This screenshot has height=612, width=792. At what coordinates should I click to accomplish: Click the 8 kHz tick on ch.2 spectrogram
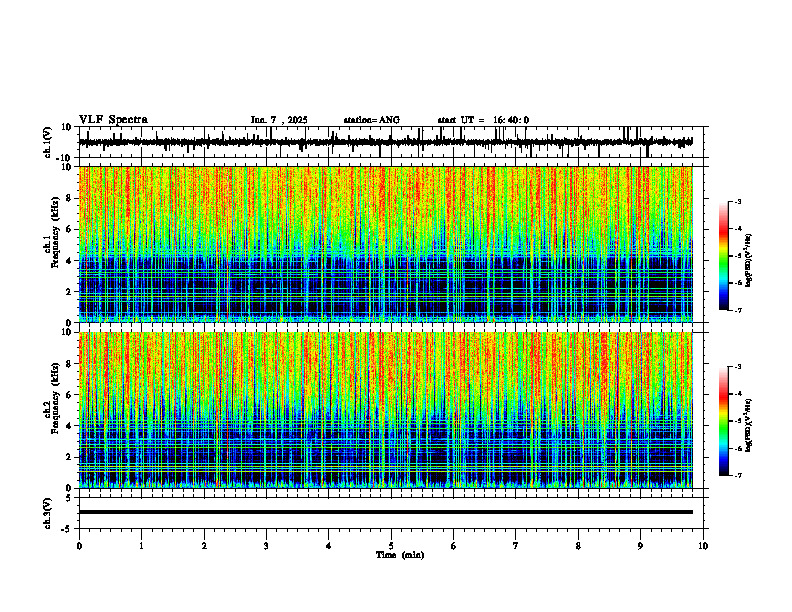tap(70, 364)
